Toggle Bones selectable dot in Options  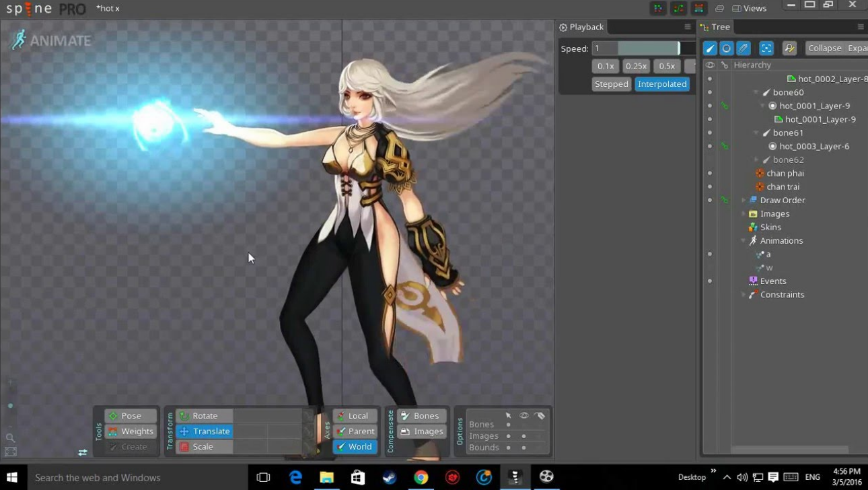click(x=509, y=425)
